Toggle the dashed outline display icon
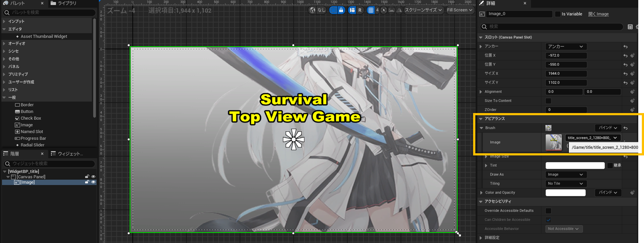 333,10
